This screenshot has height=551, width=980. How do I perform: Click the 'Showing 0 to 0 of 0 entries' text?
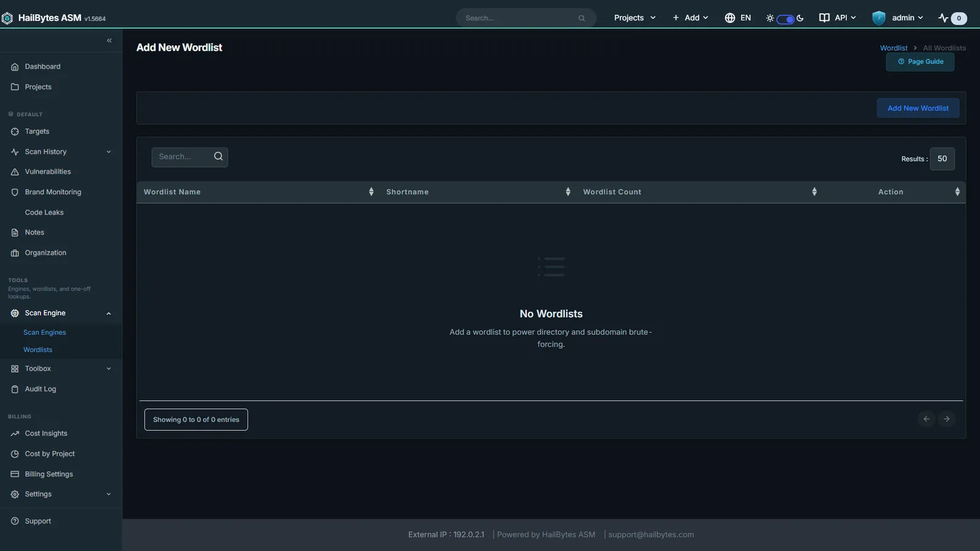[x=196, y=420]
